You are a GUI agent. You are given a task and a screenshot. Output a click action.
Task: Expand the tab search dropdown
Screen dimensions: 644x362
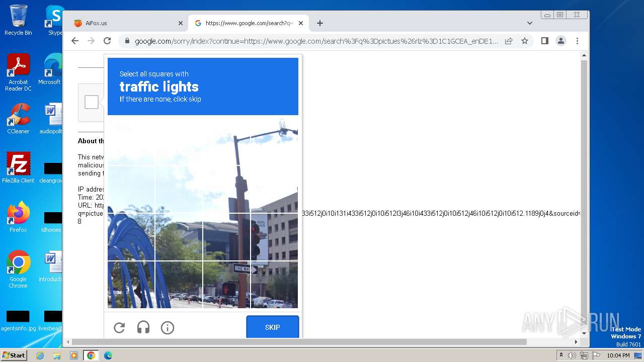point(530,23)
